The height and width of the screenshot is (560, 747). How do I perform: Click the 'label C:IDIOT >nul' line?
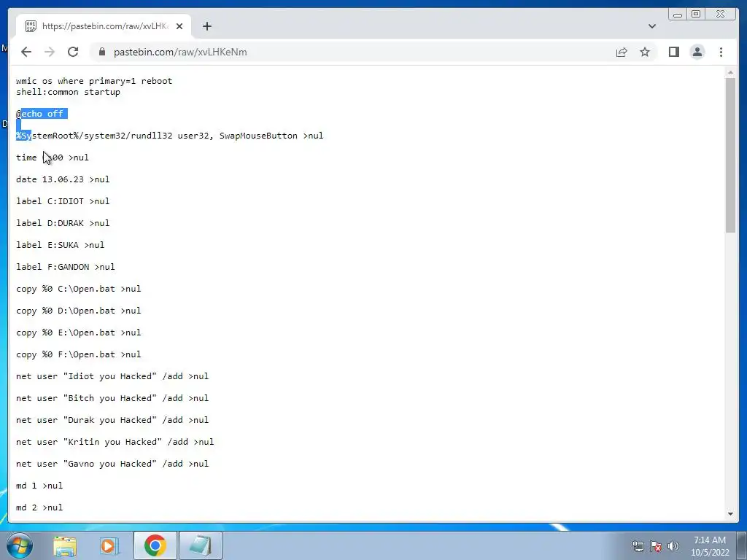click(63, 201)
